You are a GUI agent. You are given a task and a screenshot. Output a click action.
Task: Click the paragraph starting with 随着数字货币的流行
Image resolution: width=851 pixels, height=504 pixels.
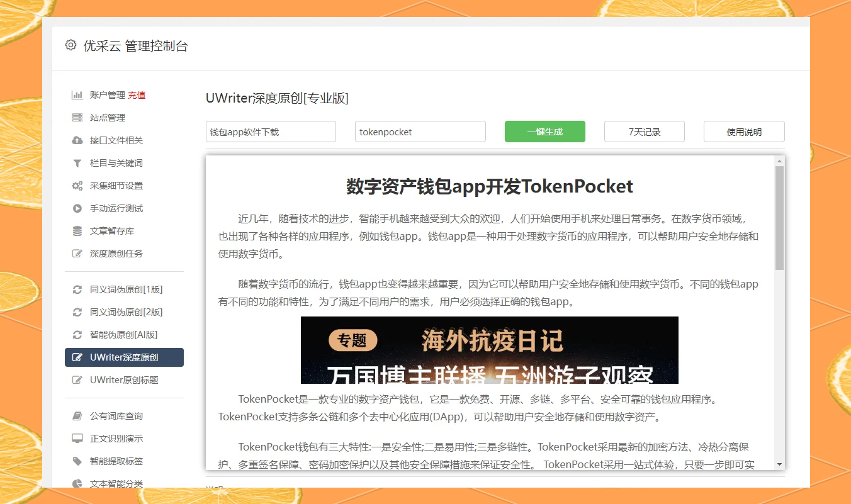point(488,293)
